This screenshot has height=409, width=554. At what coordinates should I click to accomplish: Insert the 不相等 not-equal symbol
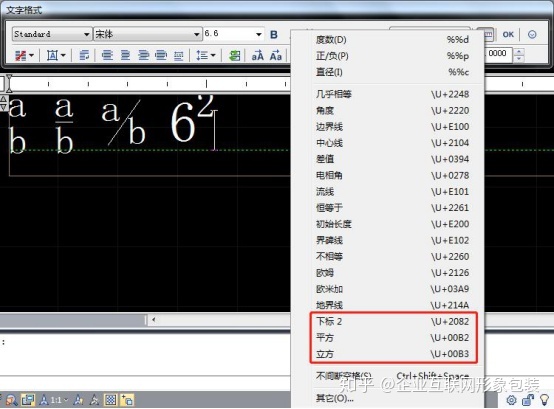point(392,256)
